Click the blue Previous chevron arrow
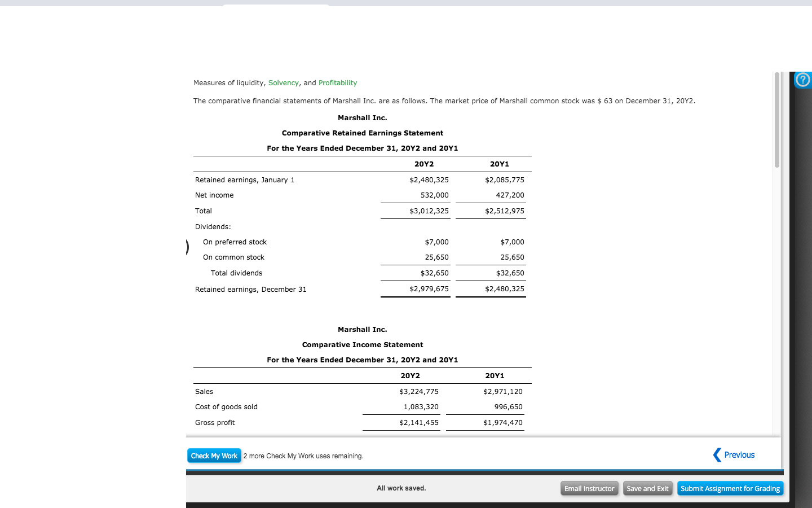 click(717, 454)
